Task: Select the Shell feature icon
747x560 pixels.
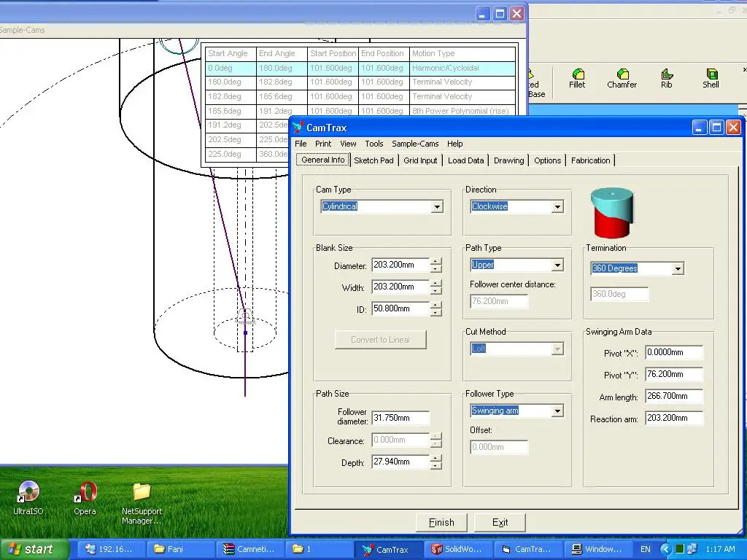Action: tap(711, 74)
